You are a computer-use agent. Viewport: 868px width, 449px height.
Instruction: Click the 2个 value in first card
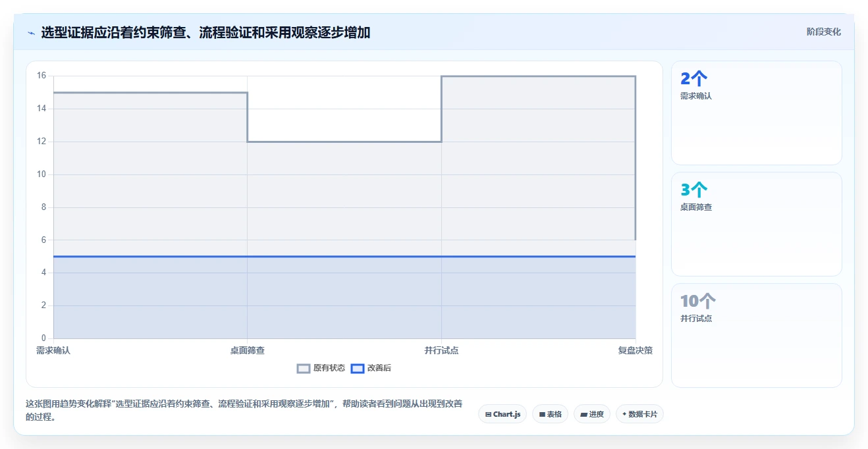[x=693, y=79]
